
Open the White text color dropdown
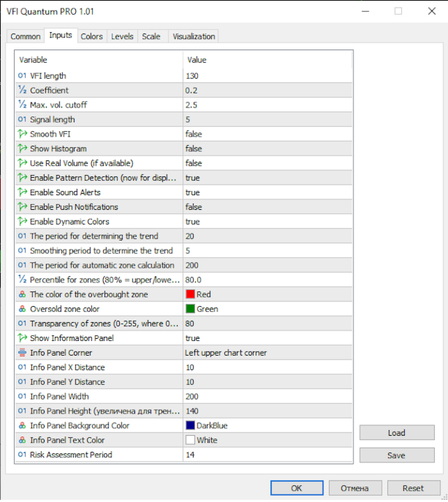pos(268,440)
